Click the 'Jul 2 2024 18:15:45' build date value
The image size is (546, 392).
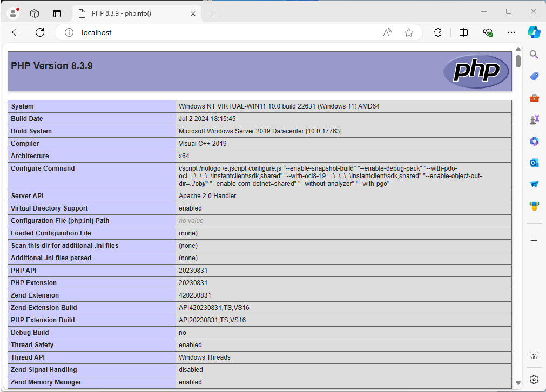pos(207,119)
